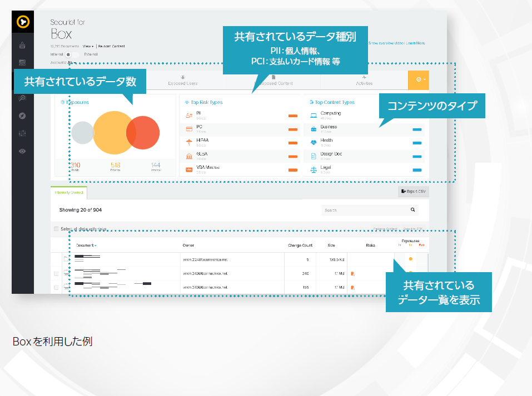This screenshot has width=532, height=396.
Task: Click the Change Count column header
Action: point(300,245)
